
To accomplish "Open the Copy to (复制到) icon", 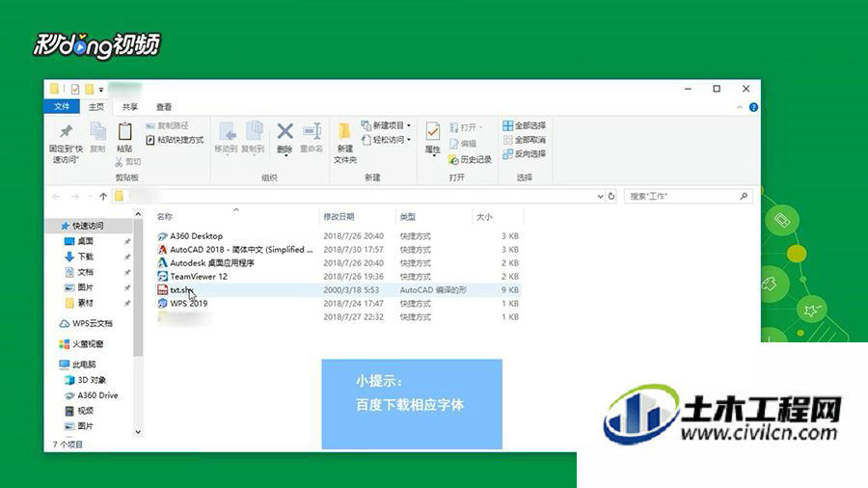I will [x=254, y=133].
